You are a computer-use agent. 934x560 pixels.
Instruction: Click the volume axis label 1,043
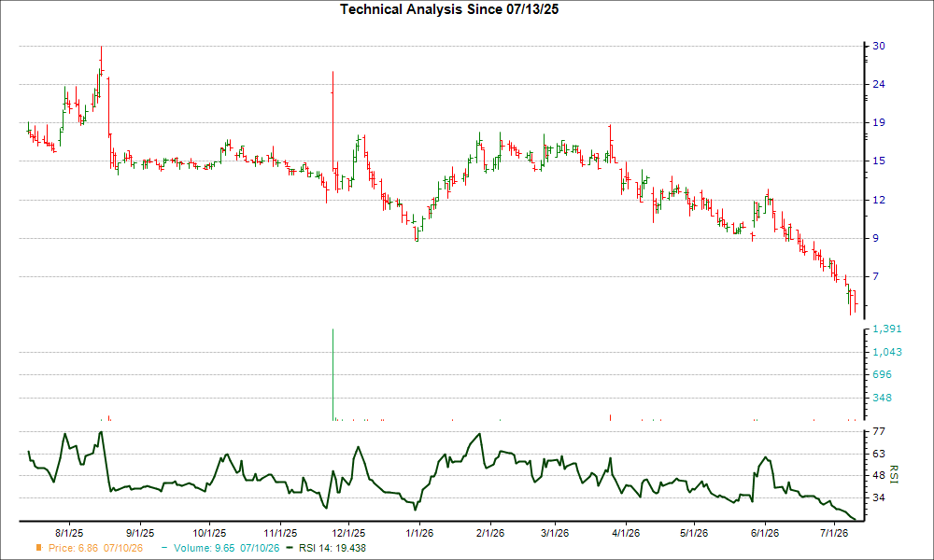point(887,352)
